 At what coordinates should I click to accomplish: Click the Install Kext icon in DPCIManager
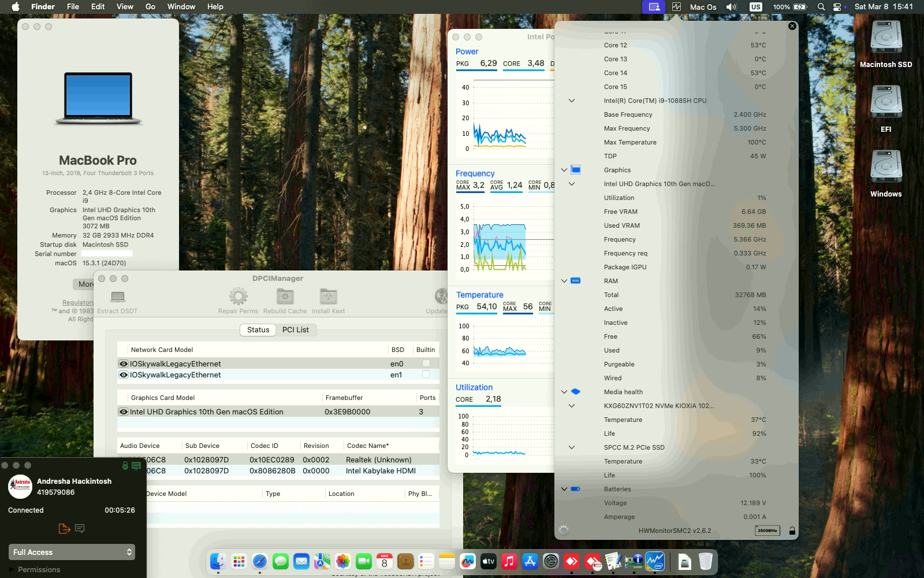(328, 297)
